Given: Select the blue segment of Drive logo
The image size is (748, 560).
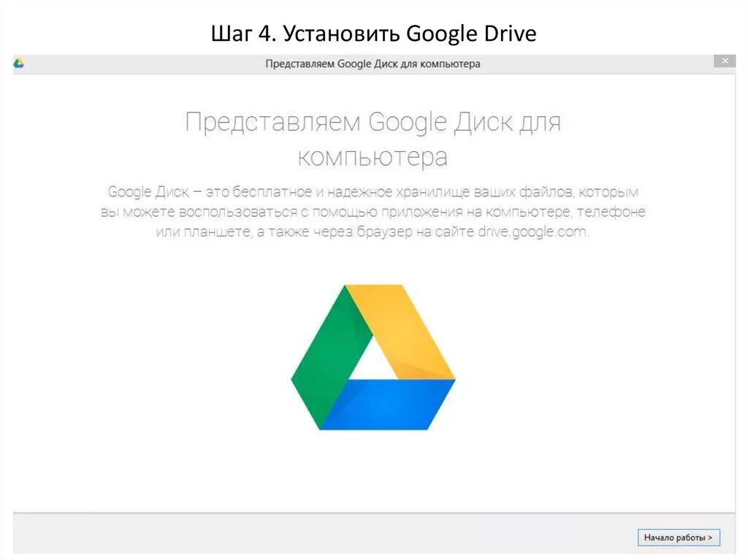Looking at the screenshot, I should pyautogui.click(x=387, y=404).
